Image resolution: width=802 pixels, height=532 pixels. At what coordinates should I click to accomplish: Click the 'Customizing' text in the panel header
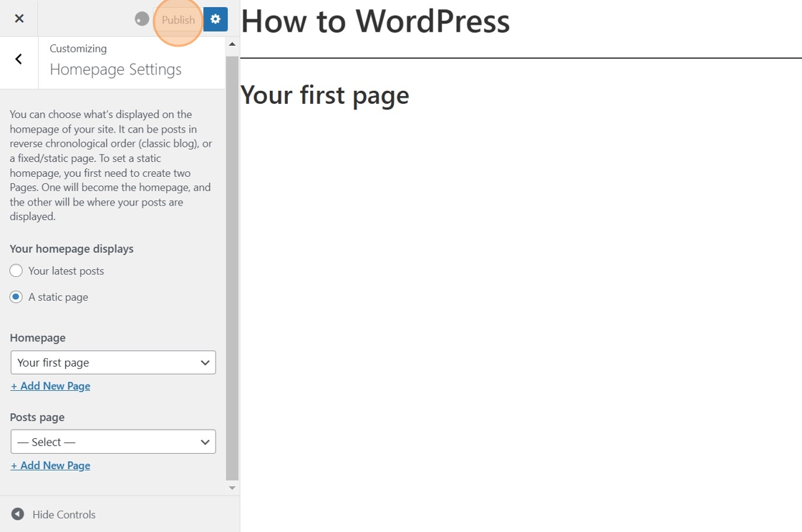(78, 49)
